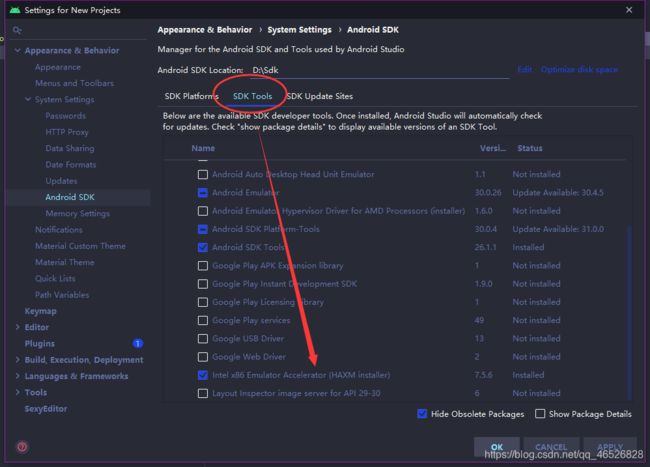Select Passwords in System Settings
Image resolution: width=650 pixels, height=467 pixels.
(x=65, y=116)
